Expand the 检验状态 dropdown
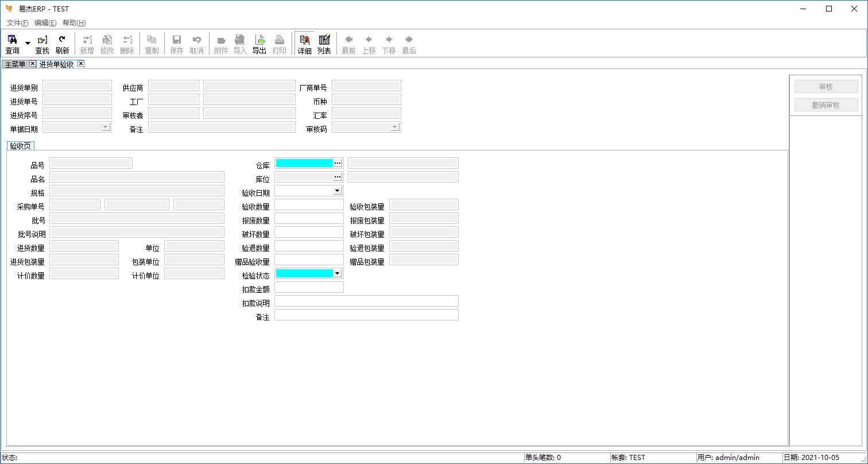Image resolution: width=868 pixels, height=464 pixels. (337, 273)
